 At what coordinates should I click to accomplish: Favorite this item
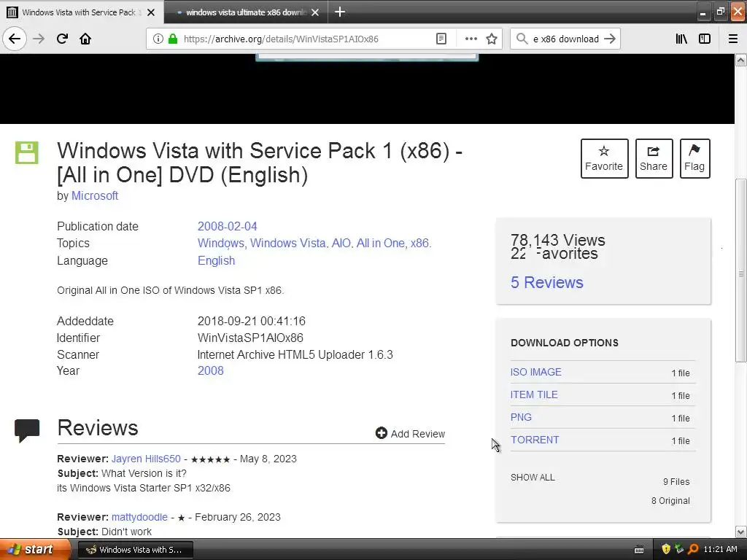604,158
